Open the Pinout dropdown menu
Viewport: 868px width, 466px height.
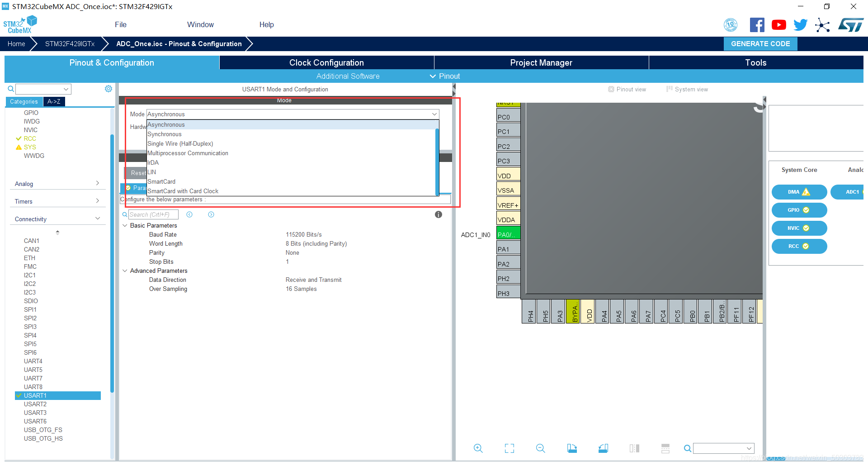(445, 76)
